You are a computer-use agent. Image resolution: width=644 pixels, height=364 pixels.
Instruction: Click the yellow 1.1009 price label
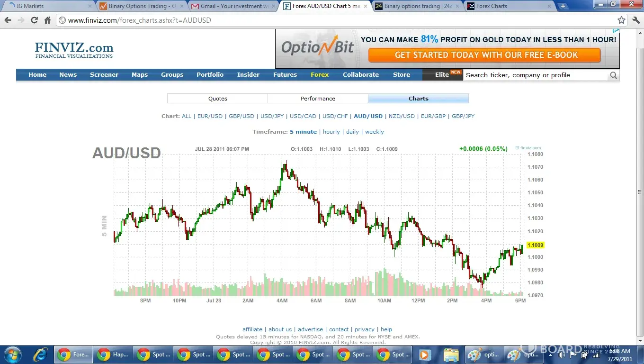click(x=535, y=245)
